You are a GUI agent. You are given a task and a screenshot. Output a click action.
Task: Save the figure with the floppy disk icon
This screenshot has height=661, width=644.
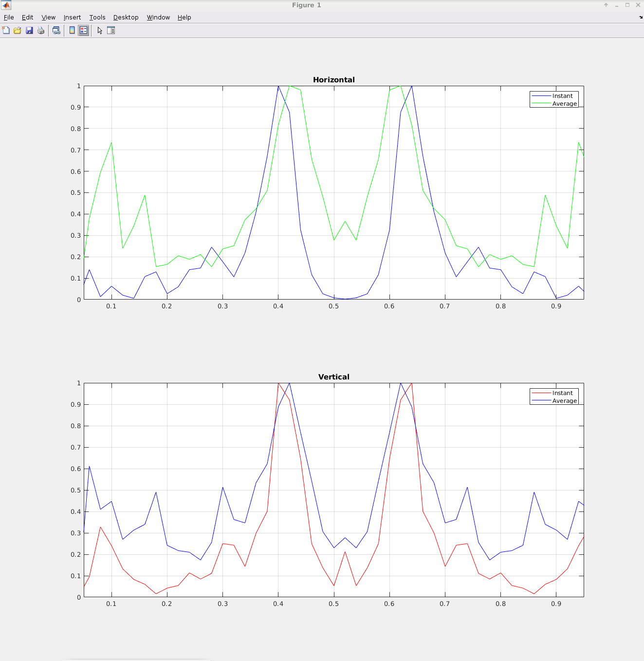[x=29, y=30]
